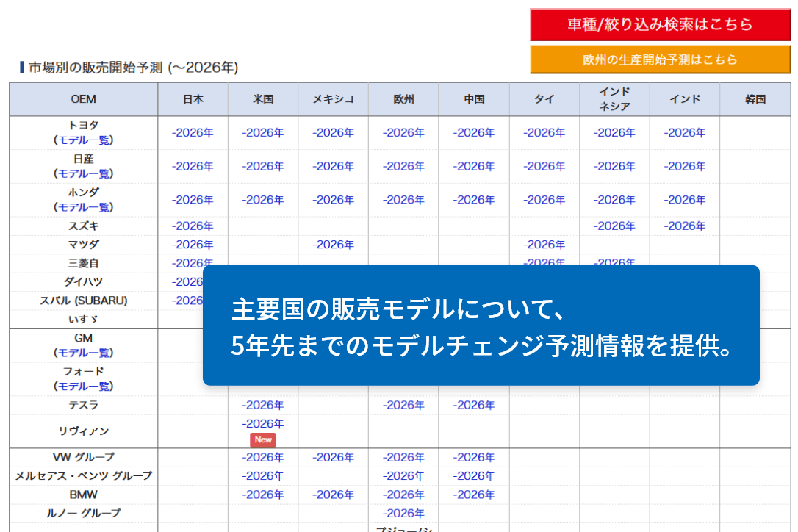Select the スバル (SUBARU) row label
Image resolution: width=798 pixels, height=532 pixels.
tap(84, 301)
